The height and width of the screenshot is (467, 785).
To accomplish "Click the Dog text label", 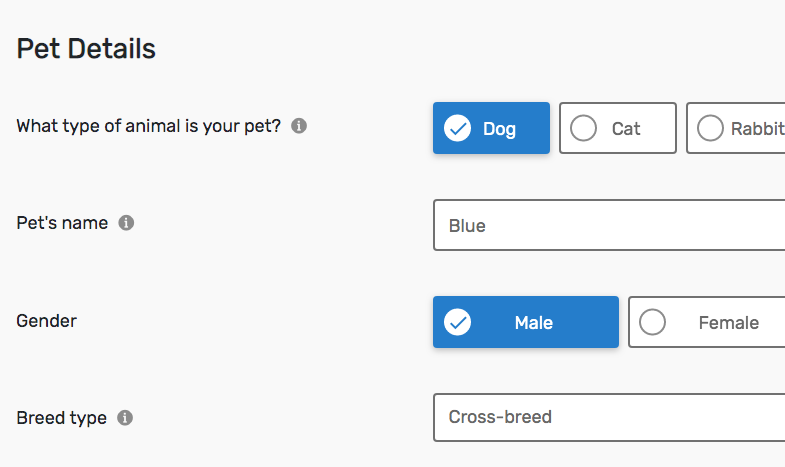I will (499, 129).
